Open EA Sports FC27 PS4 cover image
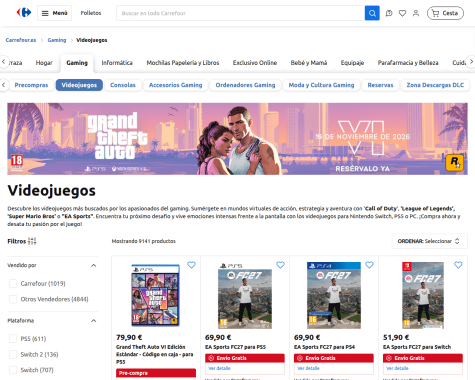The image size is (475, 380). [x=334, y=295]
